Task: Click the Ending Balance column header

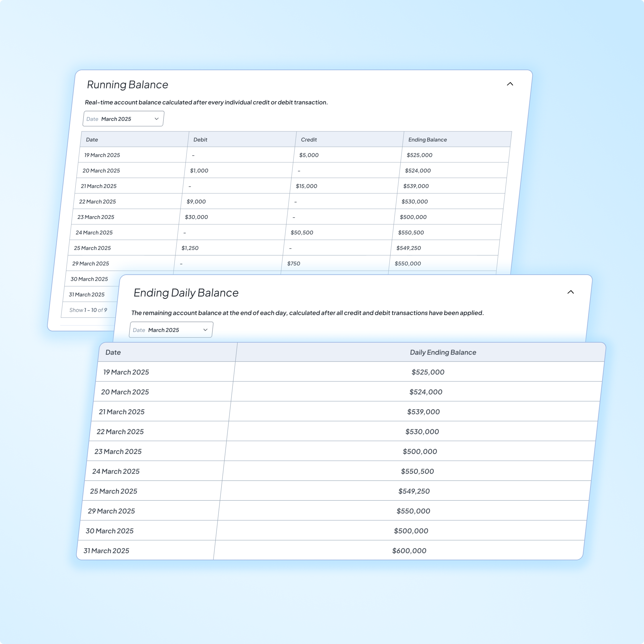Action: point(427,140)
